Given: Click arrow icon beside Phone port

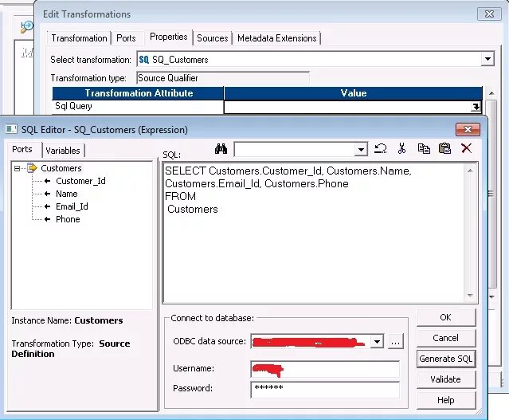Looking at the screenshot, I should tap(47, 219).
